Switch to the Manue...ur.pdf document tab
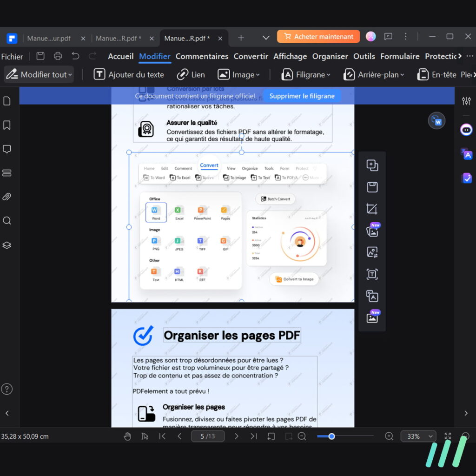476x476 pixels. (x=49, y=38)
